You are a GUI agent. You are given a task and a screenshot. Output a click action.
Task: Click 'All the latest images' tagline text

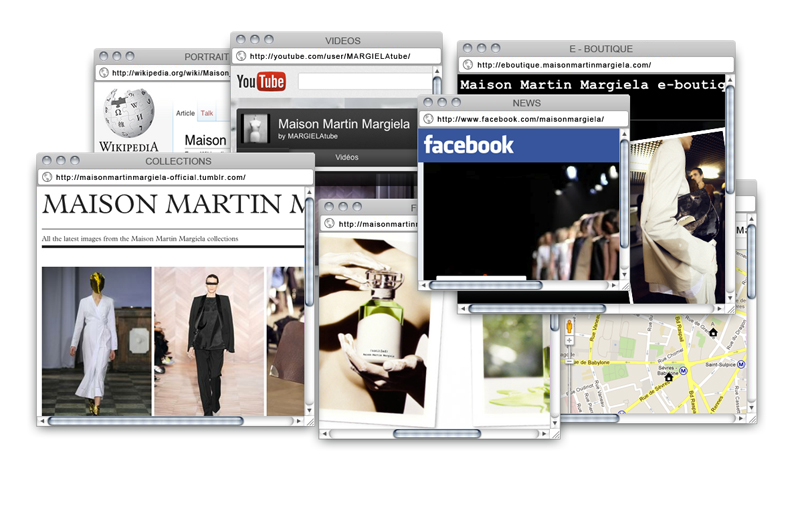pyautogui.click(x=140, y=238)
